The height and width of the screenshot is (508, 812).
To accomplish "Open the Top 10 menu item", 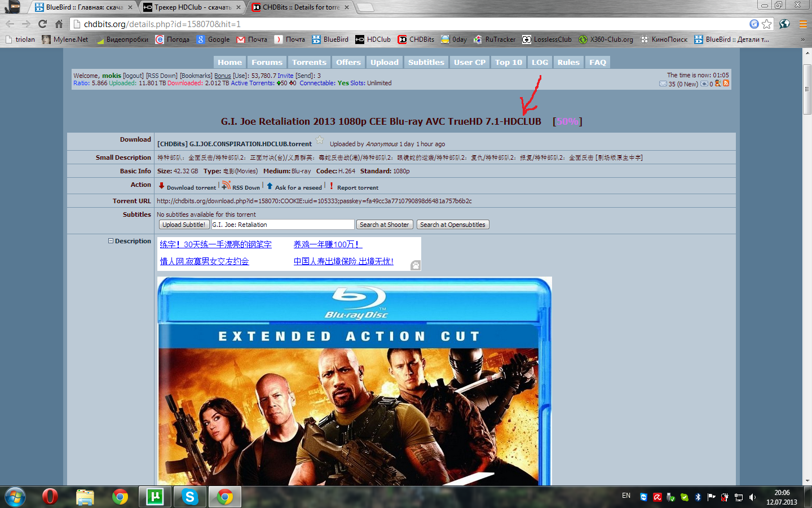I will coord(509,62).
